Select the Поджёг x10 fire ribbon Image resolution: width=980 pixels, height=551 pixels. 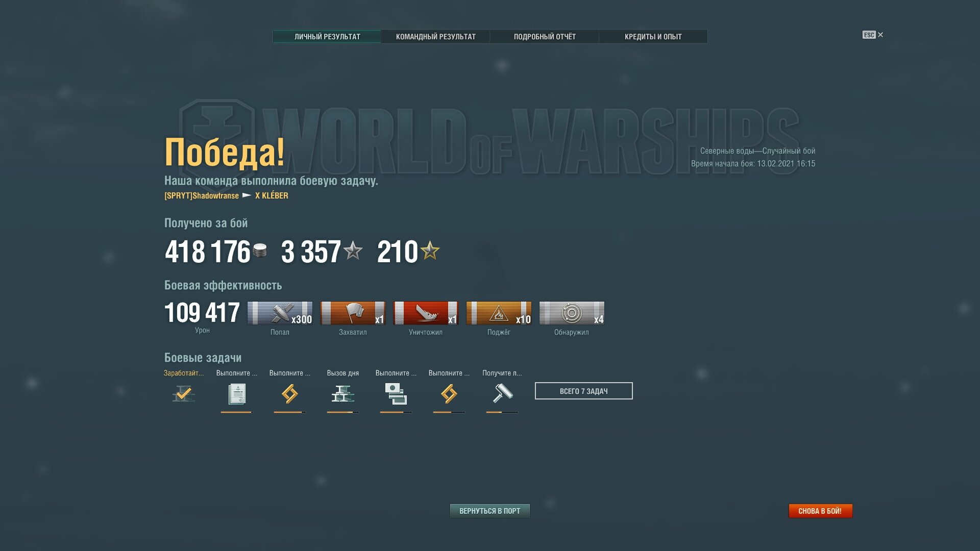click(x=499, y=313)
